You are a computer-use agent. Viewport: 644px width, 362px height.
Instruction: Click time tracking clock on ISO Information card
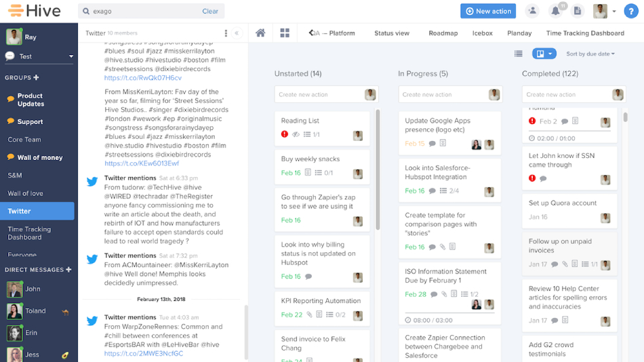click(408, 320)
